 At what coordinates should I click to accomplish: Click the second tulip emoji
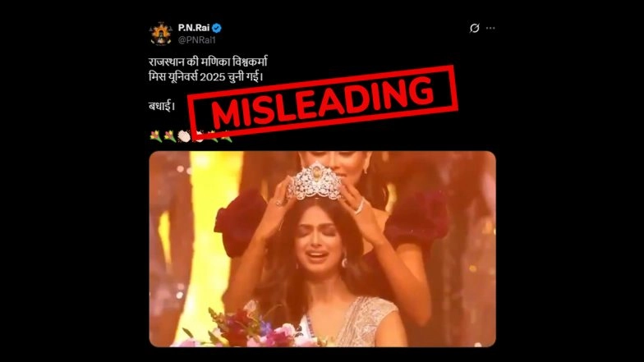tap(169, 136)
